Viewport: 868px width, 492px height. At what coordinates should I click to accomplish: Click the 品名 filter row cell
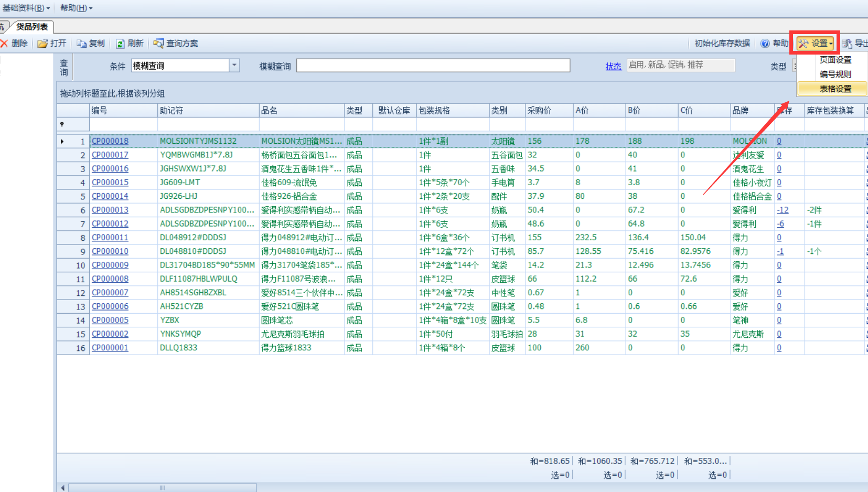coord(302,124)
